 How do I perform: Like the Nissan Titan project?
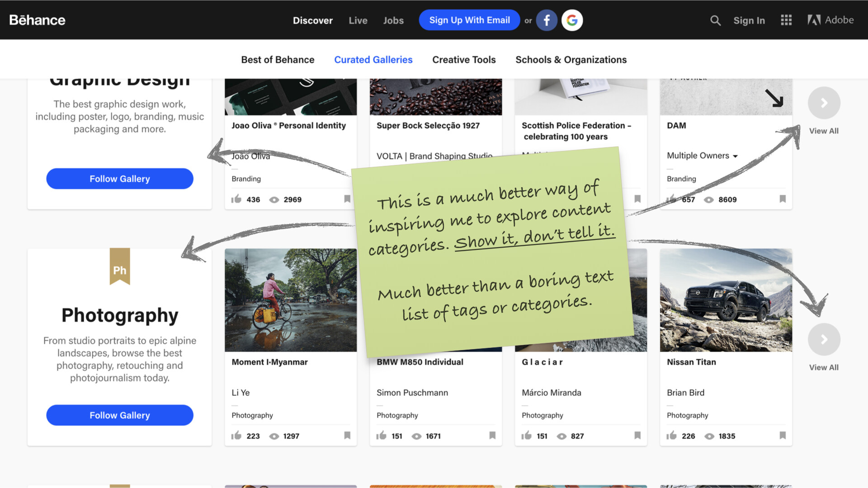tap(671, 436)
